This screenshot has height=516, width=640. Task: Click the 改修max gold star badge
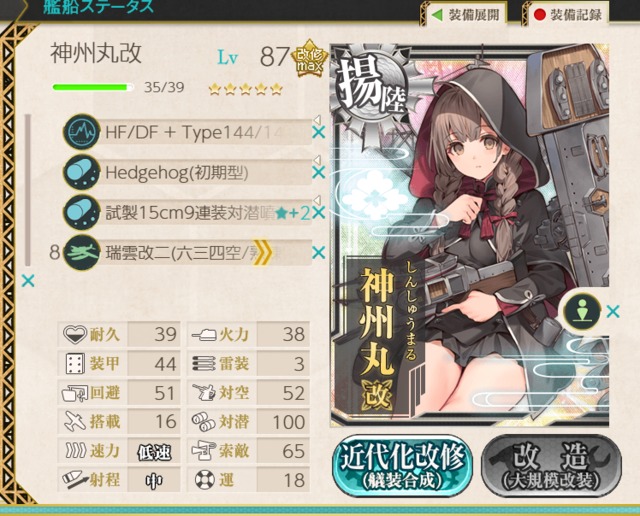coord(309,60)
